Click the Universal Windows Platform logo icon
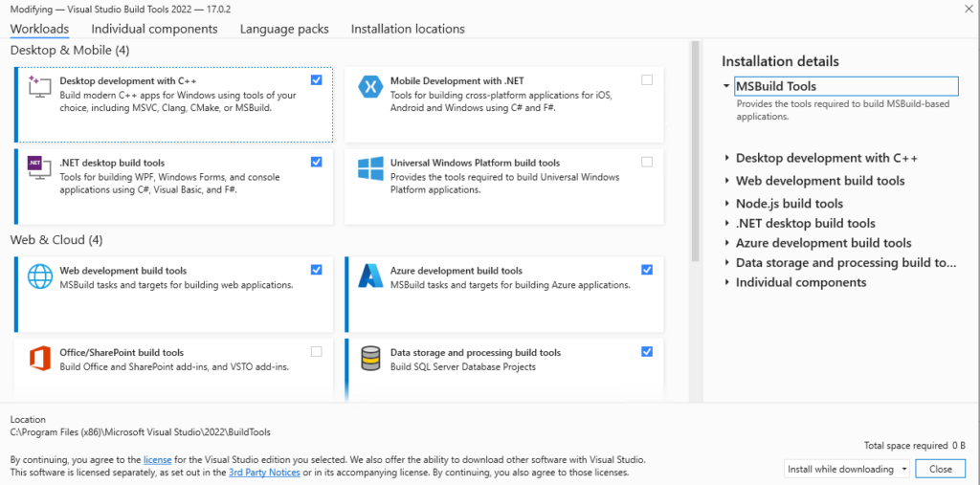 click(x=369, y=168)
